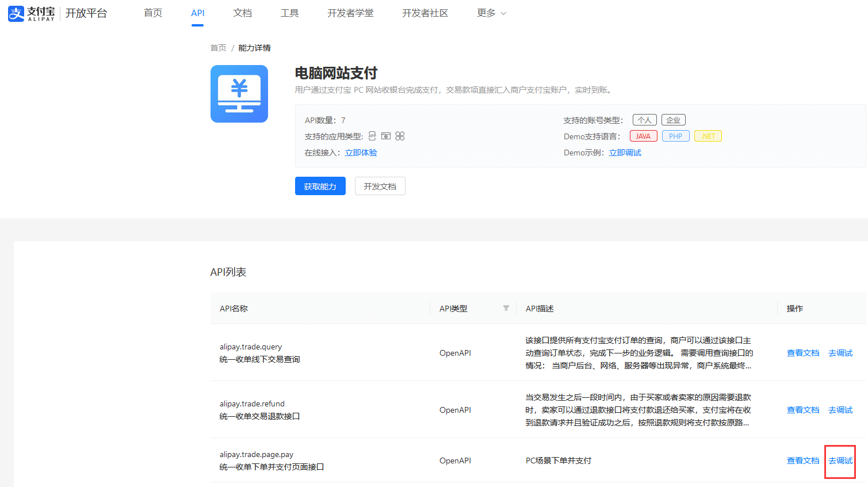Click 统一收单下单并支付页面接口 text
868x487 pixels.
272,467
